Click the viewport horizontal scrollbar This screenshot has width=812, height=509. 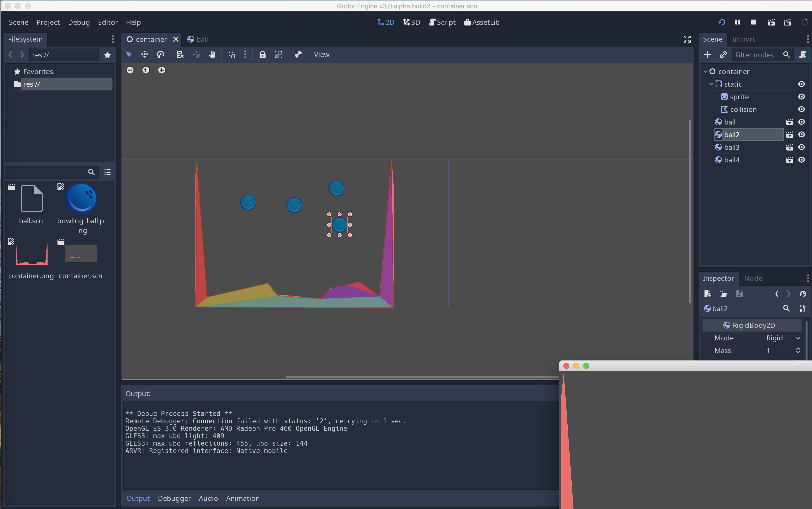(x=422, y=377)
